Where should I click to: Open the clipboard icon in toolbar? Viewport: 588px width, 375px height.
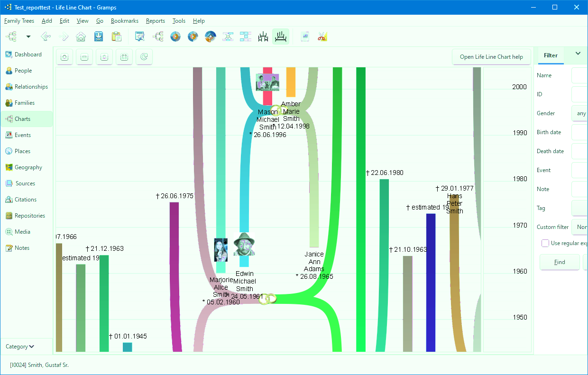coord(116,37)
